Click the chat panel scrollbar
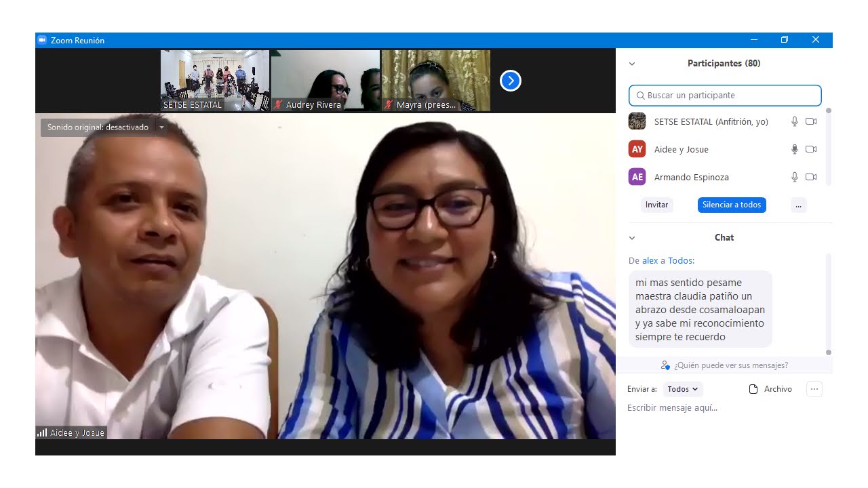The height and width of the screenshot is (488, 868). [828, 304]
